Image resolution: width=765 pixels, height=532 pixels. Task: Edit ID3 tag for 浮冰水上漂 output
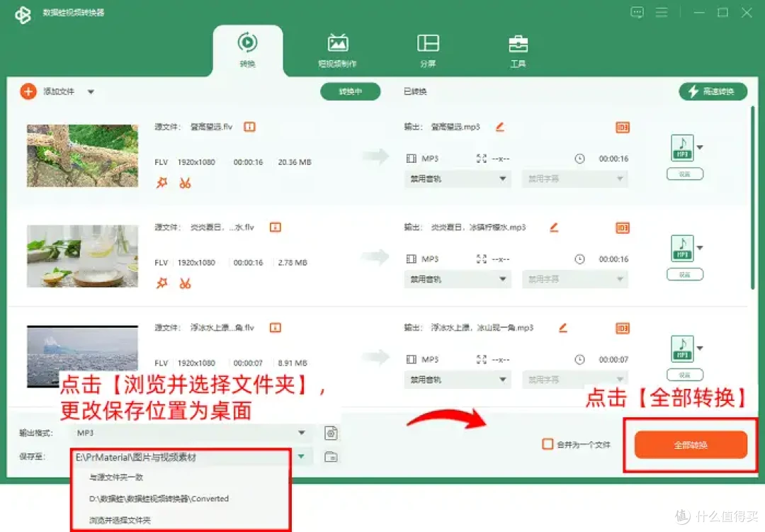pyautogui.click(x=623, y=328)
